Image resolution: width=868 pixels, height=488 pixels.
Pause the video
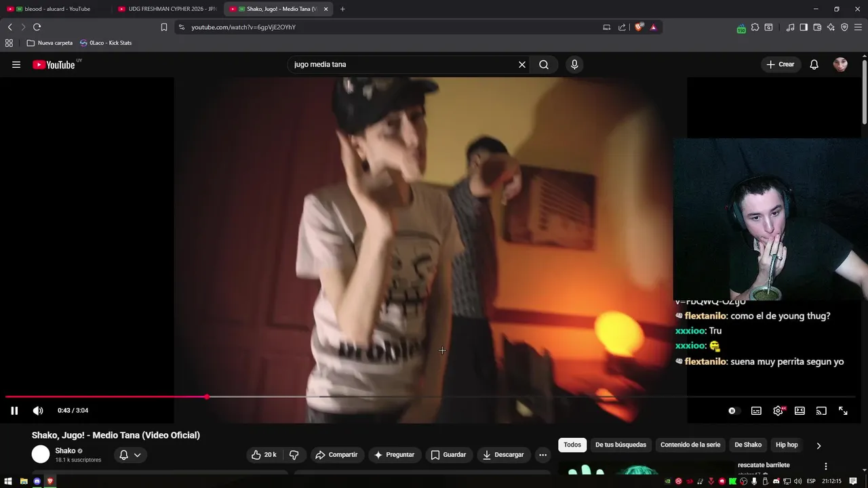14,411
